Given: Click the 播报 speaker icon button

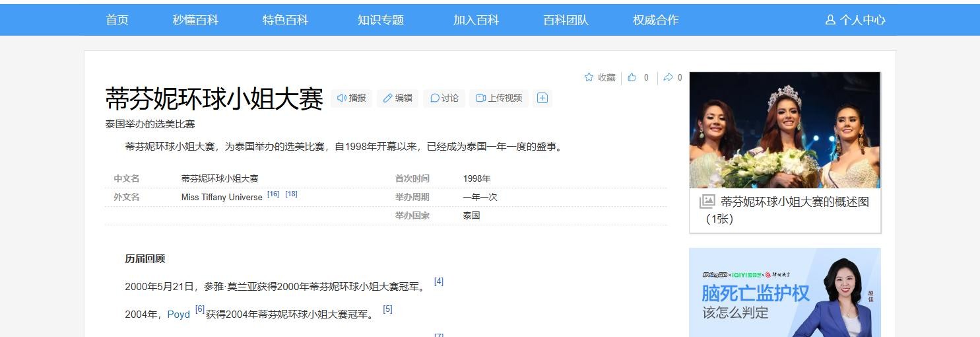Looking at the screenshot, I should 351,98.
